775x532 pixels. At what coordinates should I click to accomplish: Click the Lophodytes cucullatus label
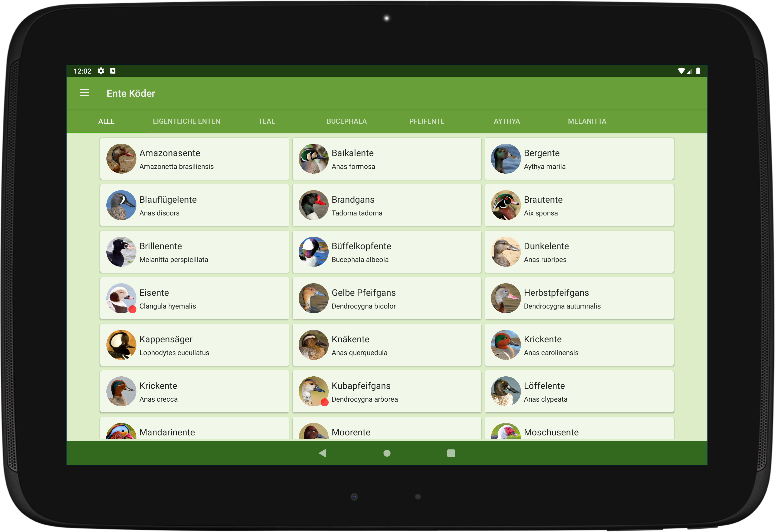174,353
